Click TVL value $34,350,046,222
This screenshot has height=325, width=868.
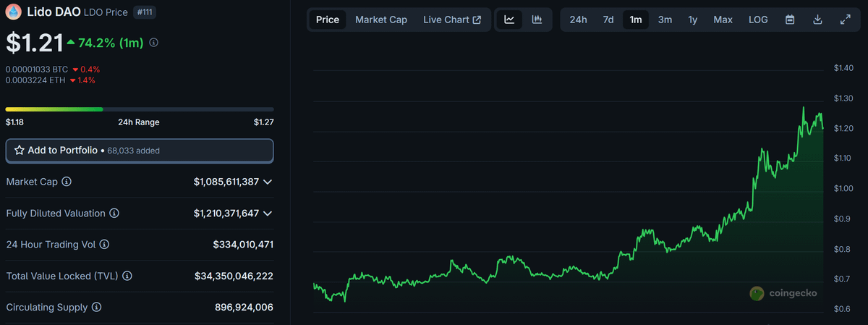pos(234,276)
